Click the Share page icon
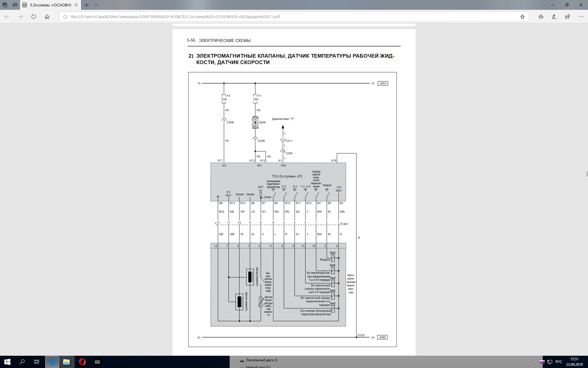Screen dimensions: 588x368 [567, 17]
